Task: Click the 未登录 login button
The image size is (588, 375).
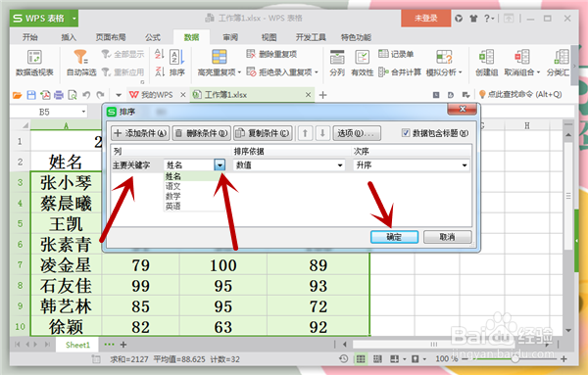Action: click(425, 18)
